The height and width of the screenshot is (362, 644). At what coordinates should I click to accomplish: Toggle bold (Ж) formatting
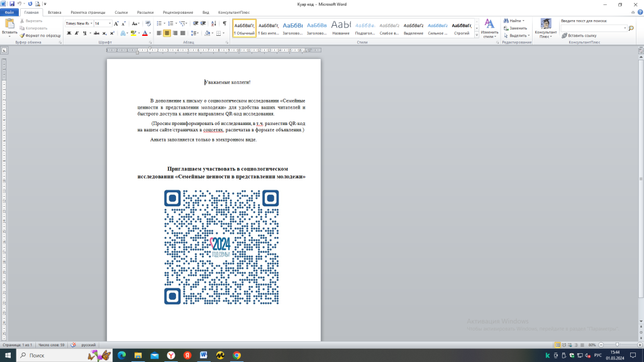pos(69,33)
